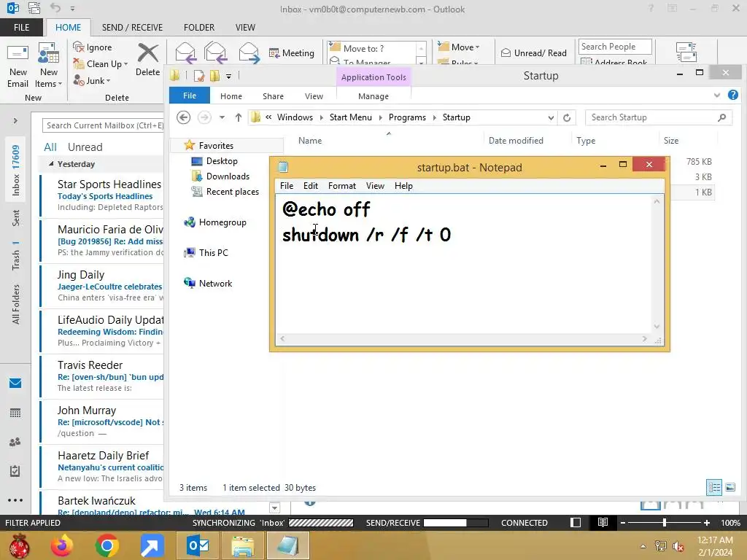Open Firefox from the taskbar
Viewport: 747px width, 560px height.
[x=62, y=545]
